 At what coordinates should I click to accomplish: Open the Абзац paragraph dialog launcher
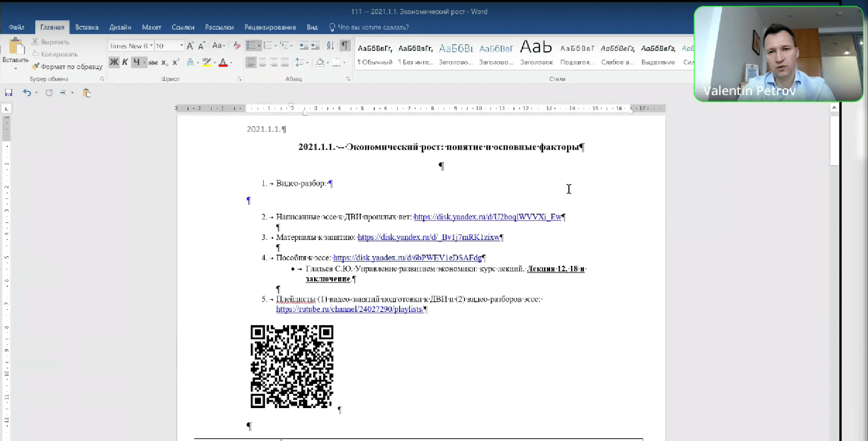348,79
